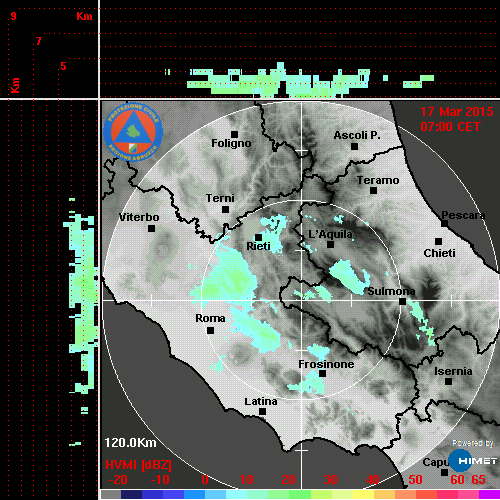The width and height of the screenshot is (500, 500).
Task: Click the gray swatch on color bar
Action: (111, 495)
